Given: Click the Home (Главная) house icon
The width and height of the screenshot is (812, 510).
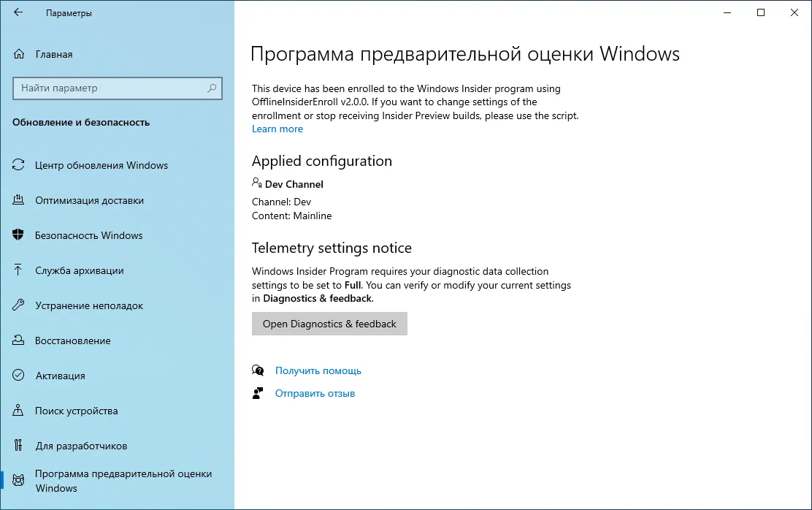Looking at the screenshot, I should 20,54.
